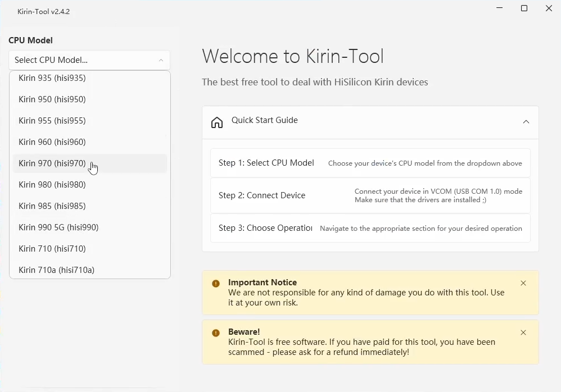Select Kirin 935 (hisi935) from list
The width and height of the screenshot is (561, 392).
[90, 78]
